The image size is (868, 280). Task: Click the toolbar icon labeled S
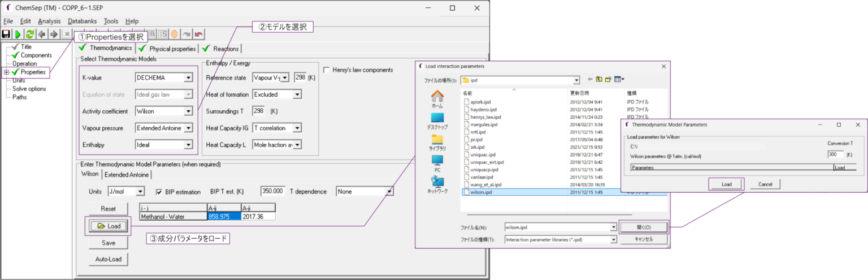(x=163, y=34)
